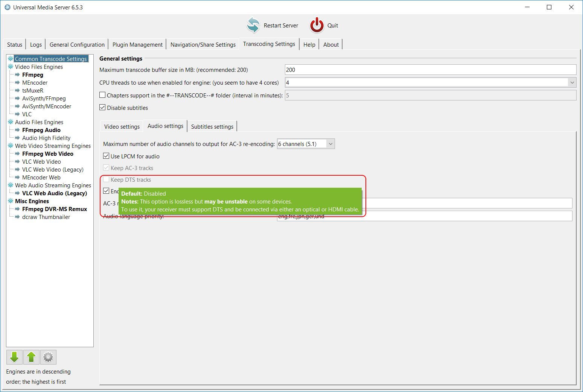Image resolution: width=583 pixels, height=392 pixels.
Task: Open the About tab
Action: 331,44
